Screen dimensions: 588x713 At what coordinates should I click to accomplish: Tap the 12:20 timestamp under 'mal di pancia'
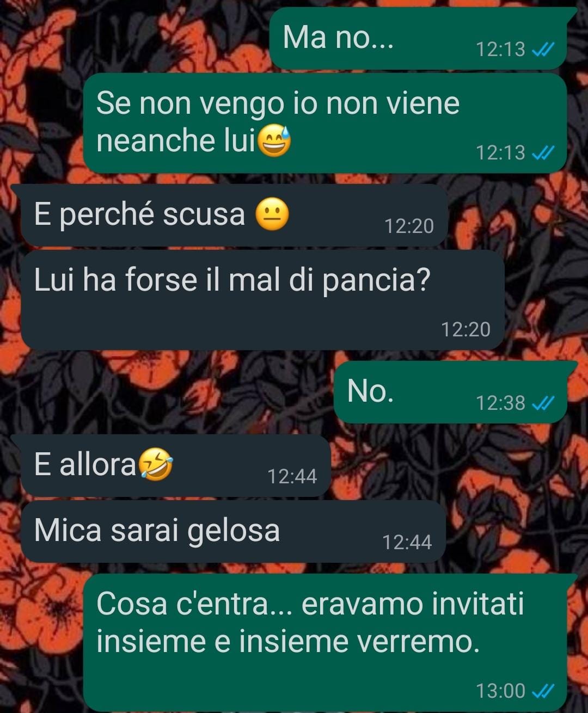465,330
